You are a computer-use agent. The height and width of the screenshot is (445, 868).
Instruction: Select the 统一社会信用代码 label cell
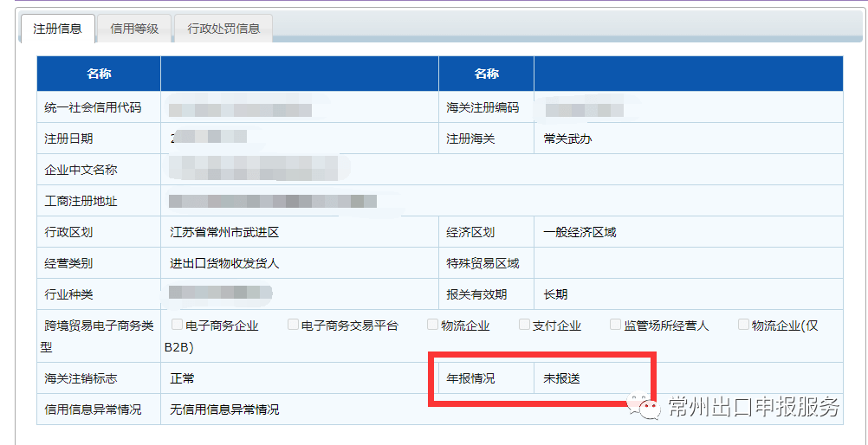pyautogui.click(x=99, y=107)
